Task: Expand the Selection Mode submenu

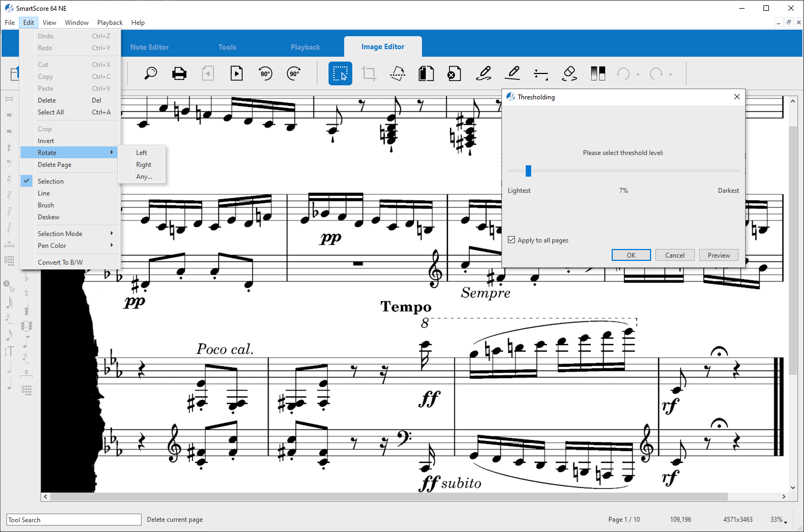Action: [x=70, y=234]
